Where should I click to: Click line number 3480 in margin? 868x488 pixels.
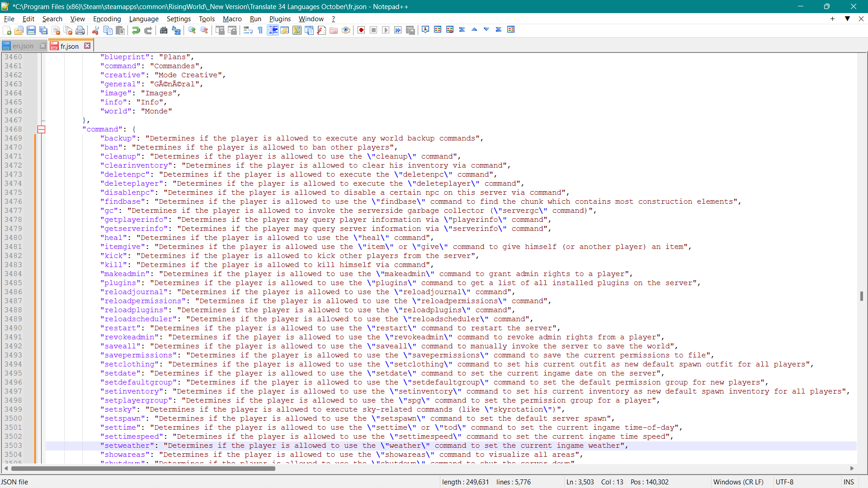coord(13,238)
